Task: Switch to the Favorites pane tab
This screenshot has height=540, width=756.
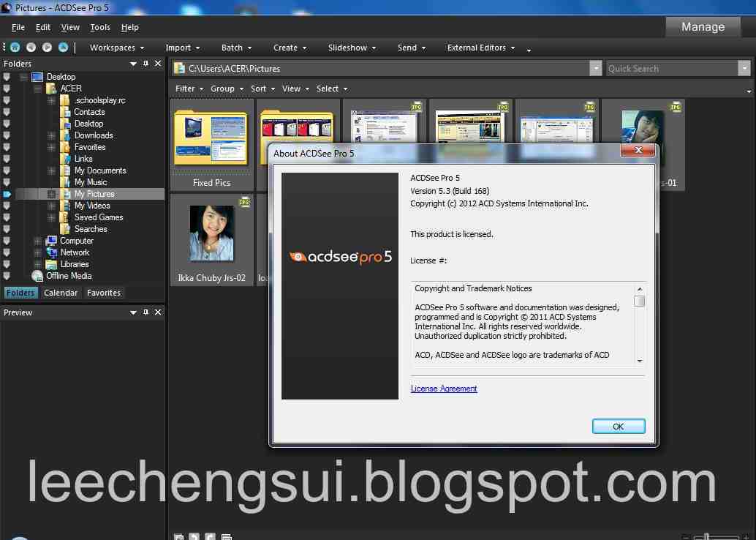Action: (104, 293)
